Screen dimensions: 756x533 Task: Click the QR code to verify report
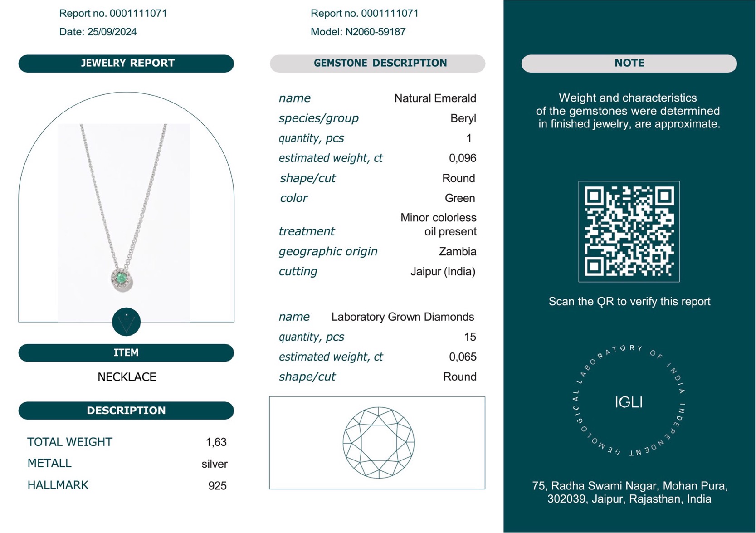click(x=629, y=231)
